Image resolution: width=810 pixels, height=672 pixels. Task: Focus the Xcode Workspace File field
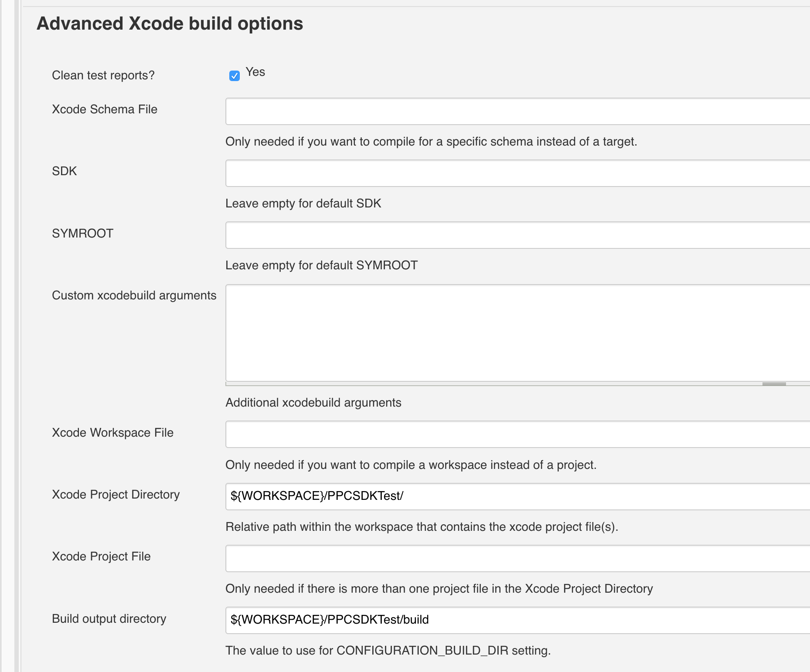(517, 434)
